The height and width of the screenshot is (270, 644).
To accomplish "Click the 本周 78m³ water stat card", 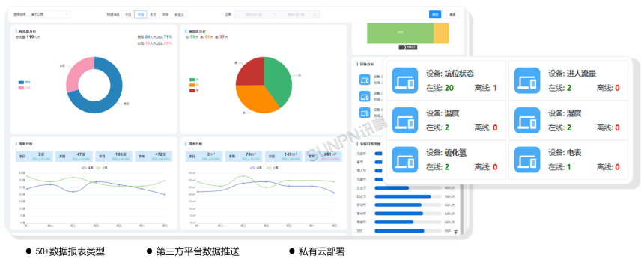I will pyautogui.click(x=244, y=157).
